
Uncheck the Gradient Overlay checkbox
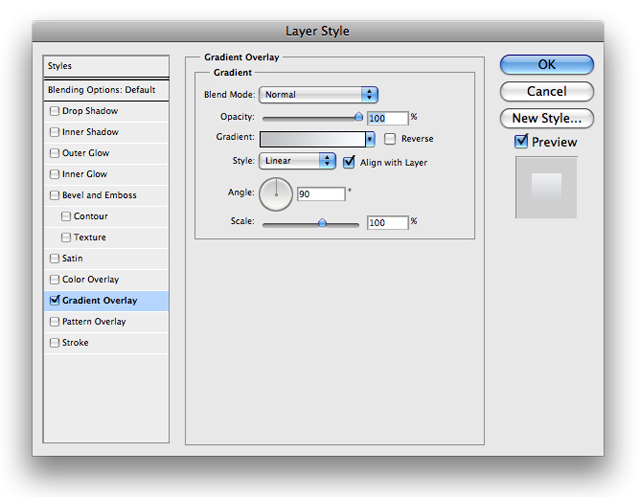click(54, 301)
